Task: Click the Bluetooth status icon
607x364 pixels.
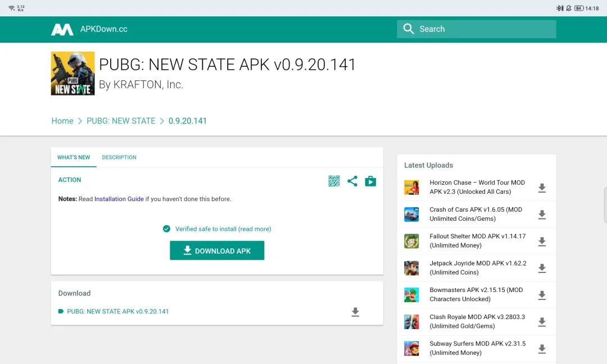Action: tap(560, 8)
